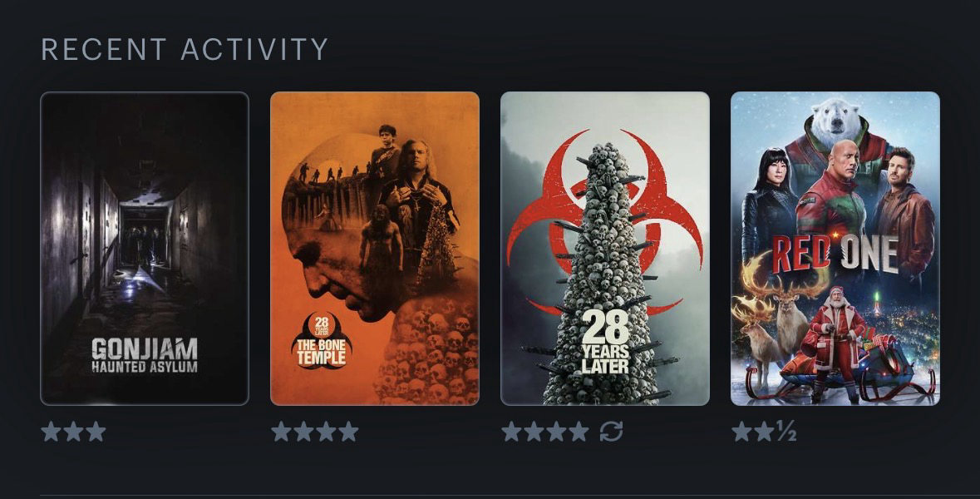Click the RED ONE title text on poster
This screenshot has height=499, width=980.
[x=835, y=254]
